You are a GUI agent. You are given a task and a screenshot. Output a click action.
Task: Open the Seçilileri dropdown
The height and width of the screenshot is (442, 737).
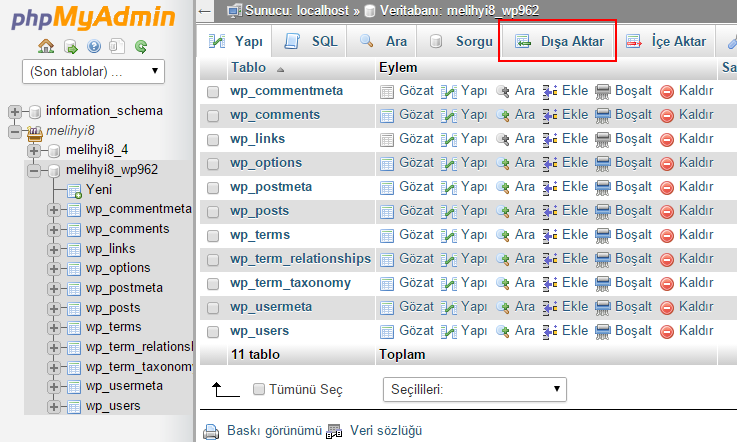(x=475, y=389)
